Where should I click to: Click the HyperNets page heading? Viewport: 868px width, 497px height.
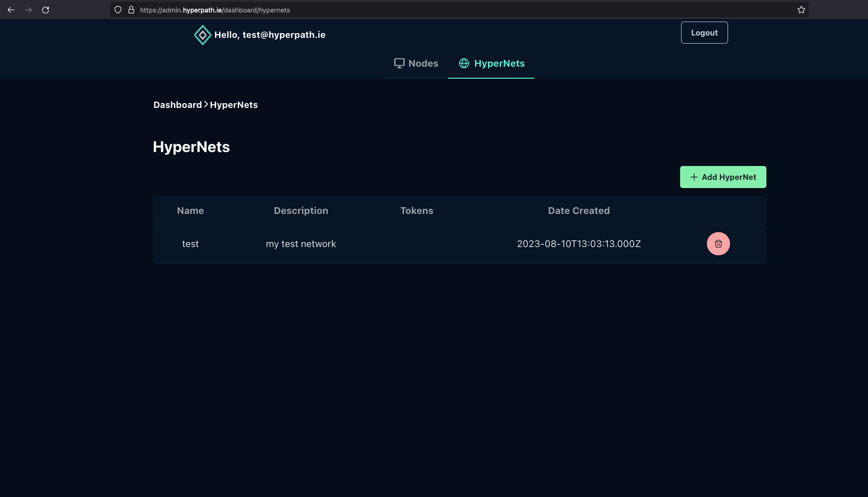click(x=191, y=147)
